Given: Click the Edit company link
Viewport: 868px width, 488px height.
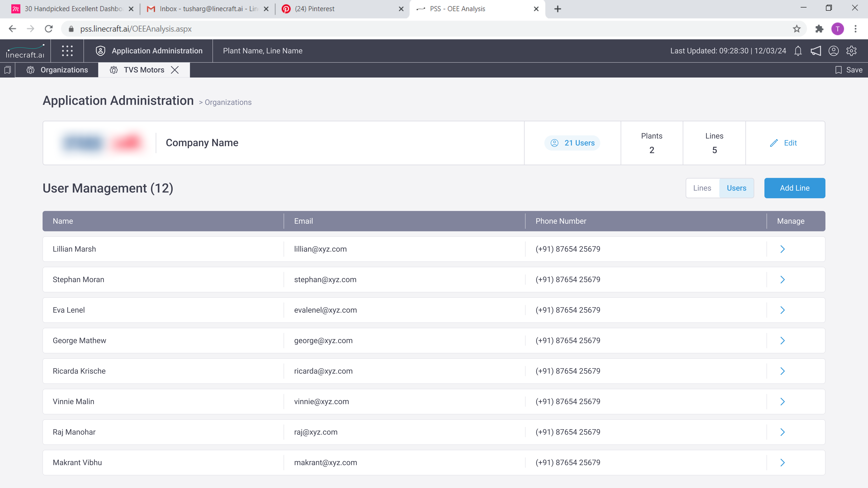Looking at the screenshot, I should (x=784, y=143).
